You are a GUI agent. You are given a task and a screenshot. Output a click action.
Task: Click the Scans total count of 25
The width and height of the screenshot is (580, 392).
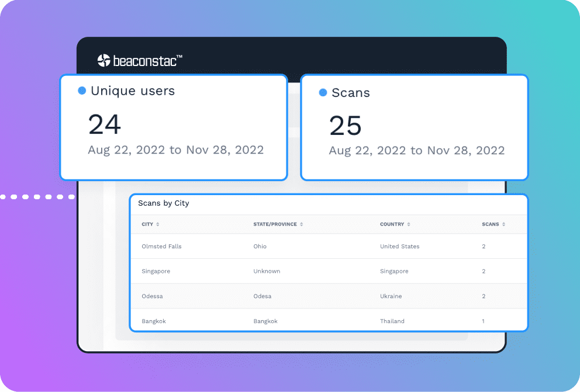[x=346, y=126]
